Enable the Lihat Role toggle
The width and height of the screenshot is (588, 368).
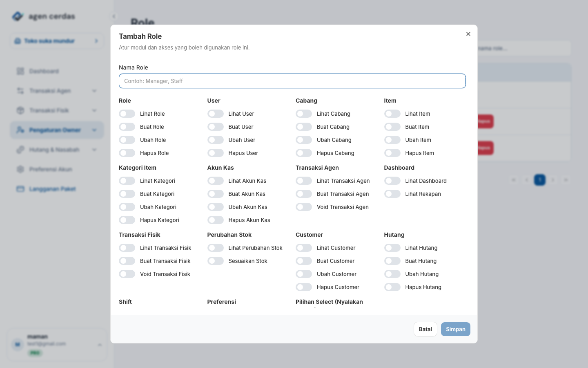(127, 114)
